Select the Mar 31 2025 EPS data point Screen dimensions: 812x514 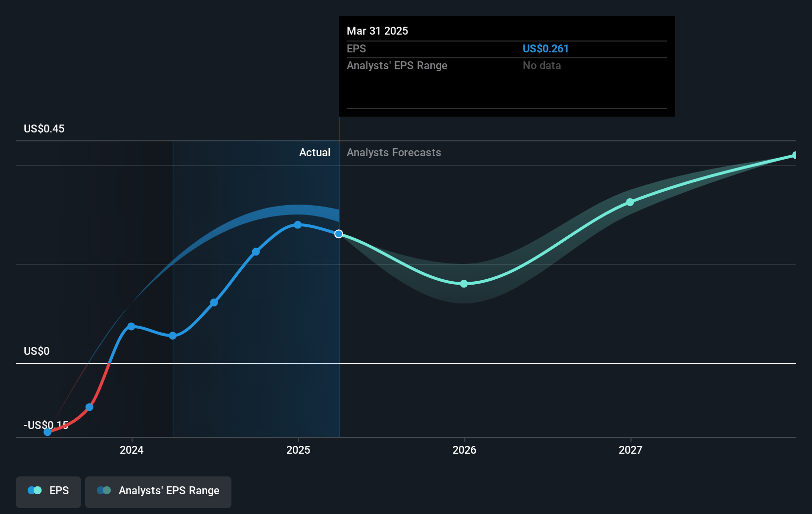click(x=339, y=234)
